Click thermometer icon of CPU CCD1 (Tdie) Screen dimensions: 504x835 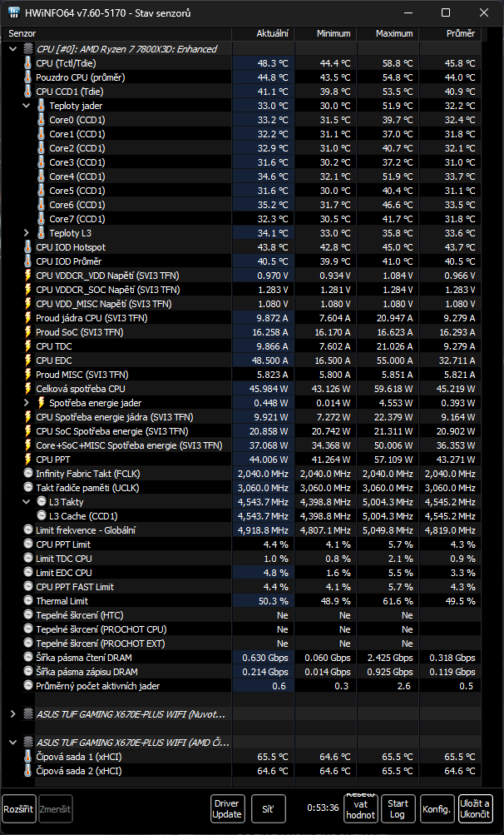click(28, 92)
